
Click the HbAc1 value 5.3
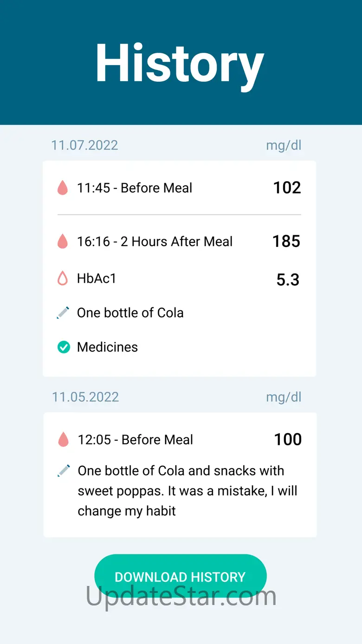tap(288, 280)
